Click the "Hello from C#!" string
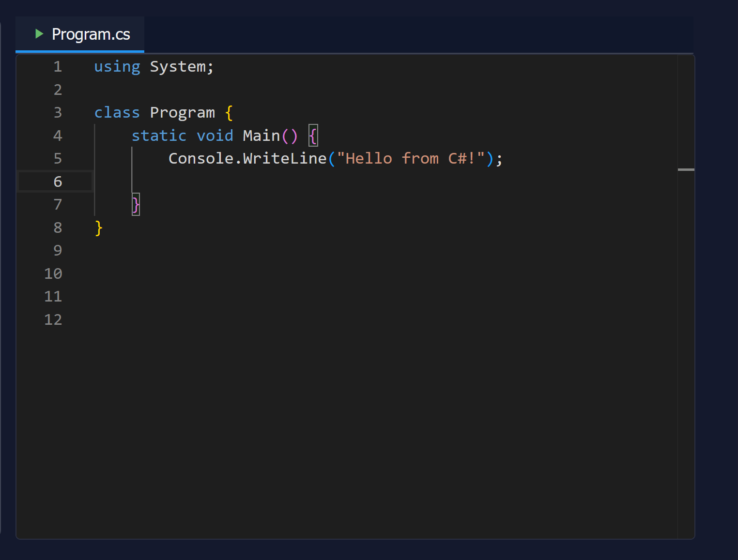The image size is (738, 560). pyautogui.click(x=411, y=158)
